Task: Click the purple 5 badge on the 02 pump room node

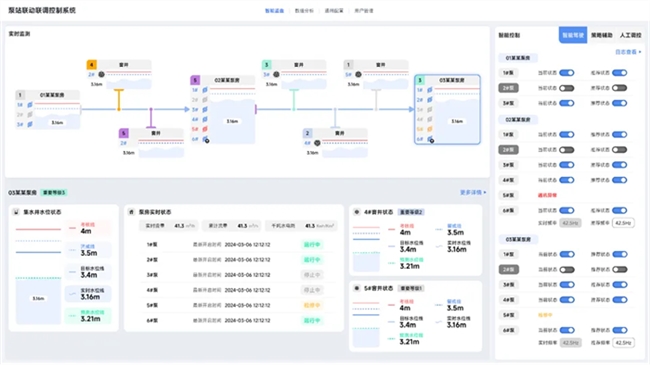Action: [195, 80]
